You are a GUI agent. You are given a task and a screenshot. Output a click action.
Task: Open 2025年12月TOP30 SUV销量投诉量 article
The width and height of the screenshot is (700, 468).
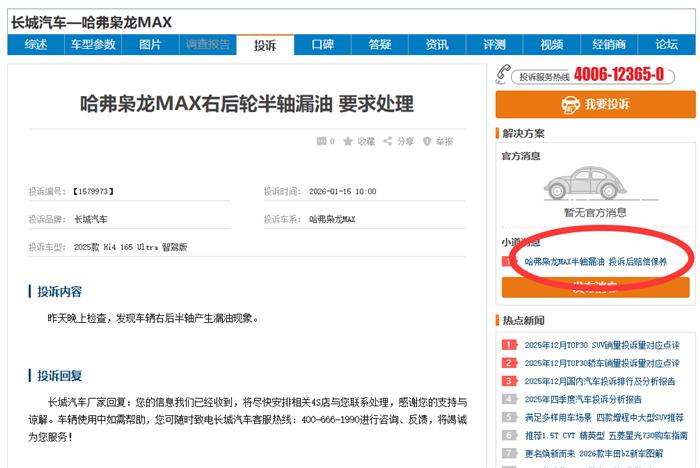click(x=601, y=345)
